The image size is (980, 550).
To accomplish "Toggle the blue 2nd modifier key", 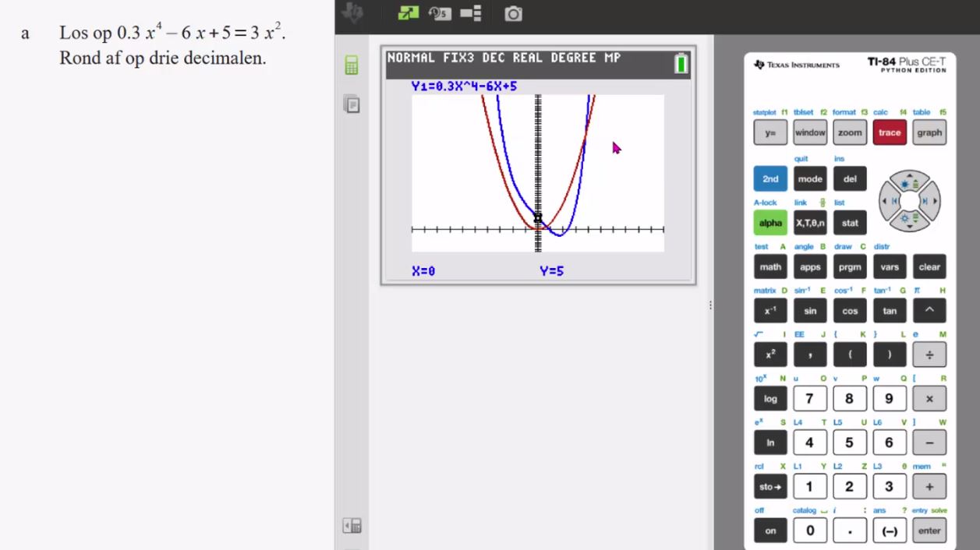I will pyautogui.click(x=769, y=179).
